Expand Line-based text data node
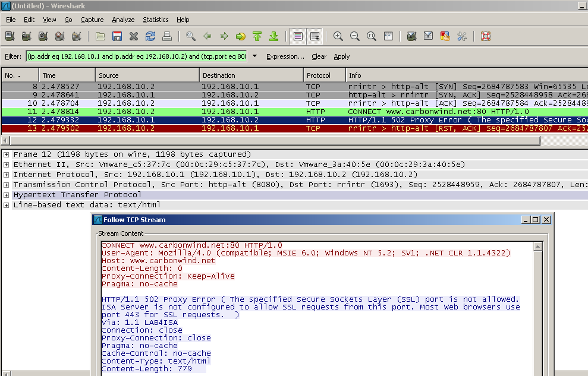 pos(6,205)
